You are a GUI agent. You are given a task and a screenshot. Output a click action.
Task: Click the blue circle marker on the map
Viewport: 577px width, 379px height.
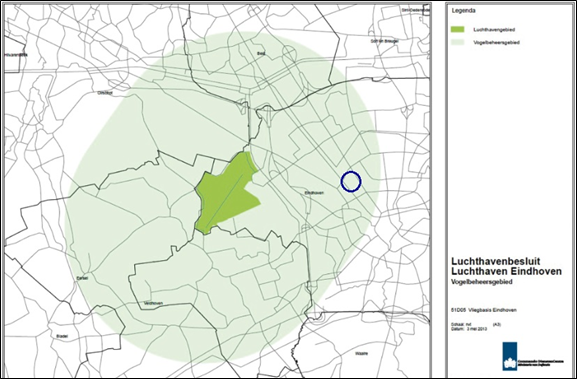351,181
